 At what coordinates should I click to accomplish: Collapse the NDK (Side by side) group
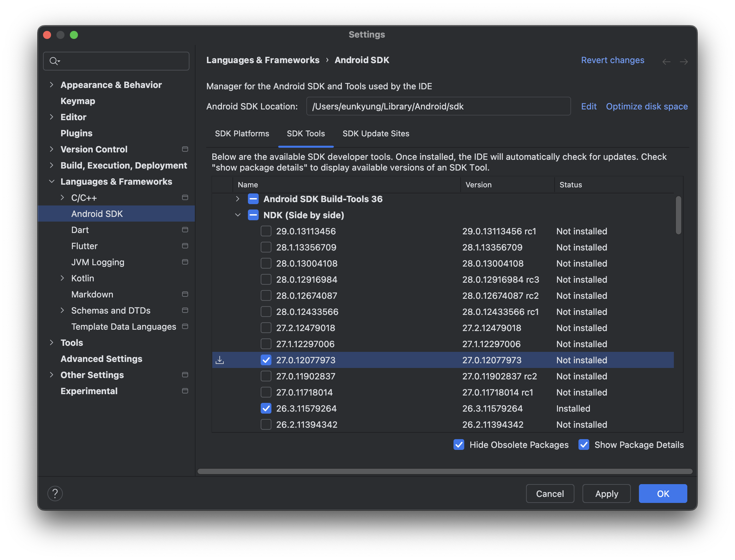tap(237, 215)
